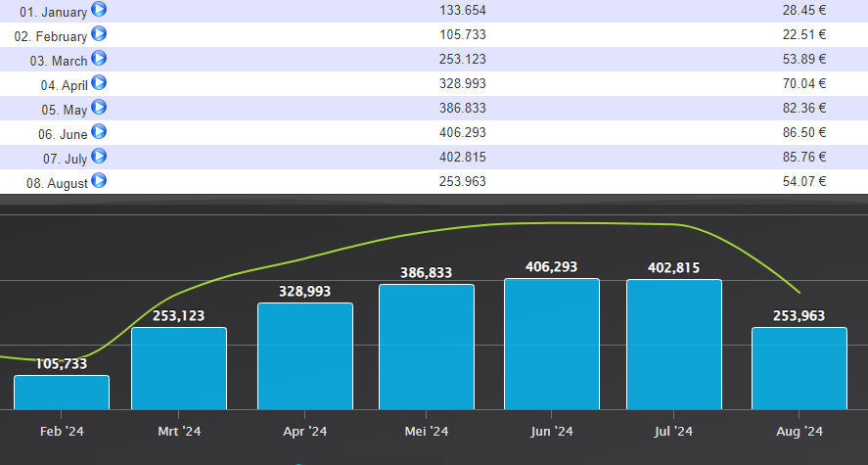The image size is (868, 465).
Task: Click the amount 54.07 €
Action: 804,181
